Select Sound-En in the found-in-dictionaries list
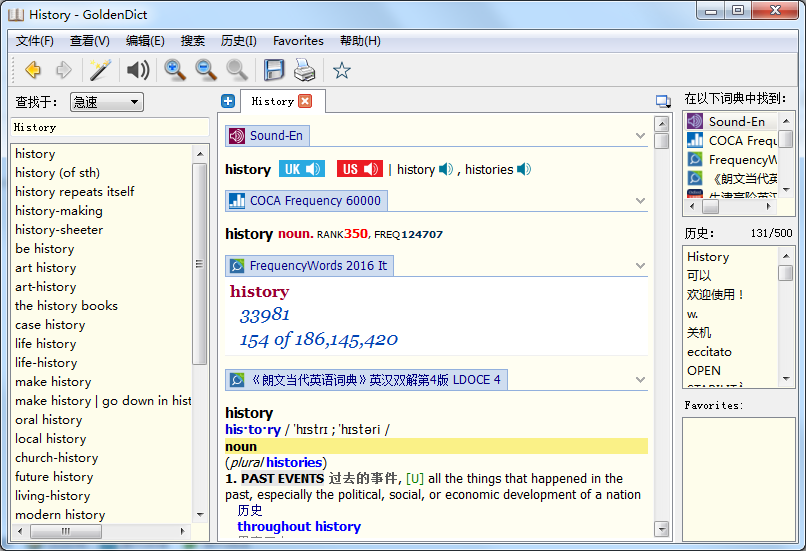Image resolution: width=806 pixels, height=551 pixels. pyautogui.click(x=732, y=122)
